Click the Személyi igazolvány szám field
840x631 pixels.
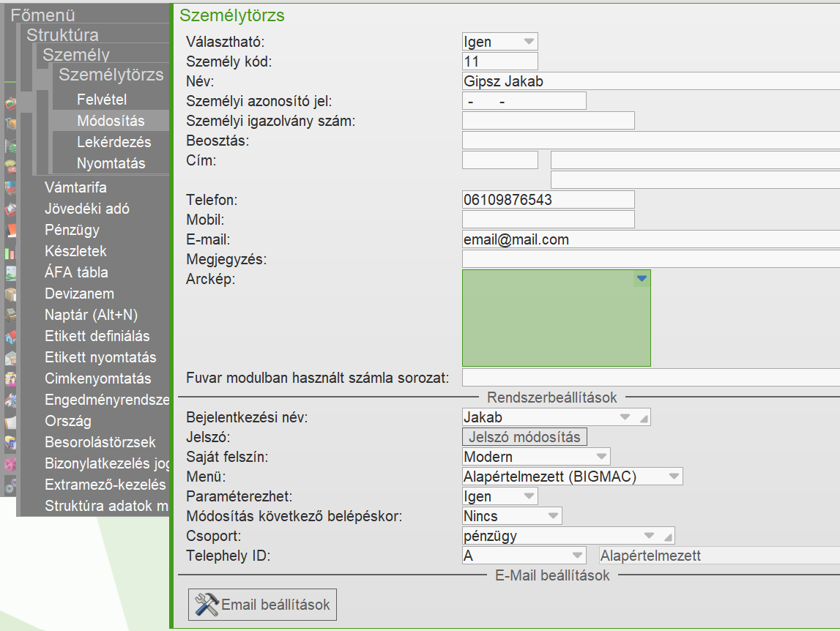(x=548, y=121)
